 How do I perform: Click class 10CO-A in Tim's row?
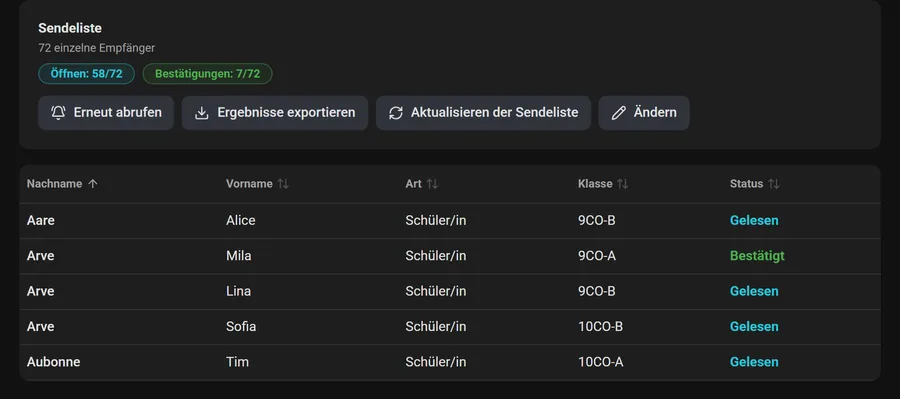[600, 362]
